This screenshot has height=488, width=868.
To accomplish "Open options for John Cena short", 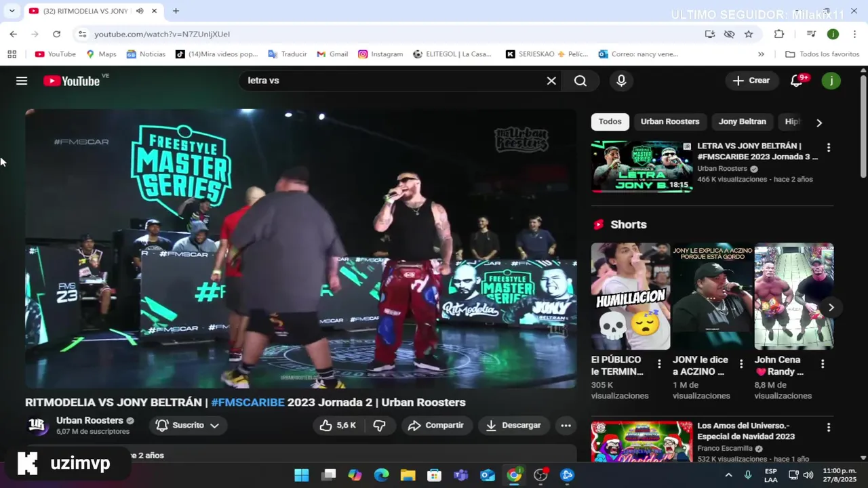I will coord(823,364).
